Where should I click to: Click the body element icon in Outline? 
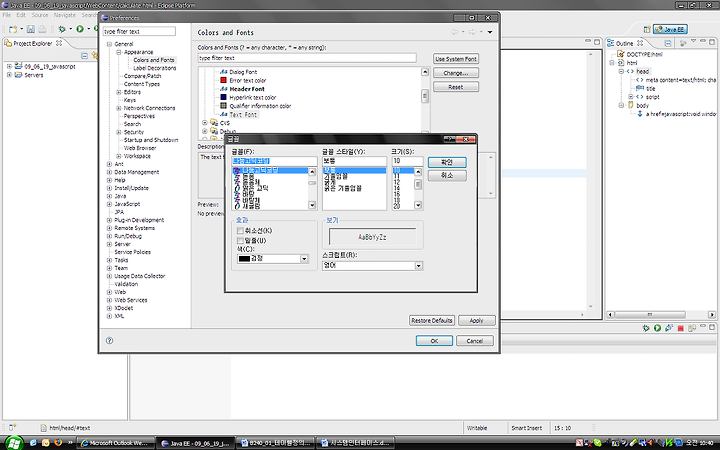click(630, 105)
